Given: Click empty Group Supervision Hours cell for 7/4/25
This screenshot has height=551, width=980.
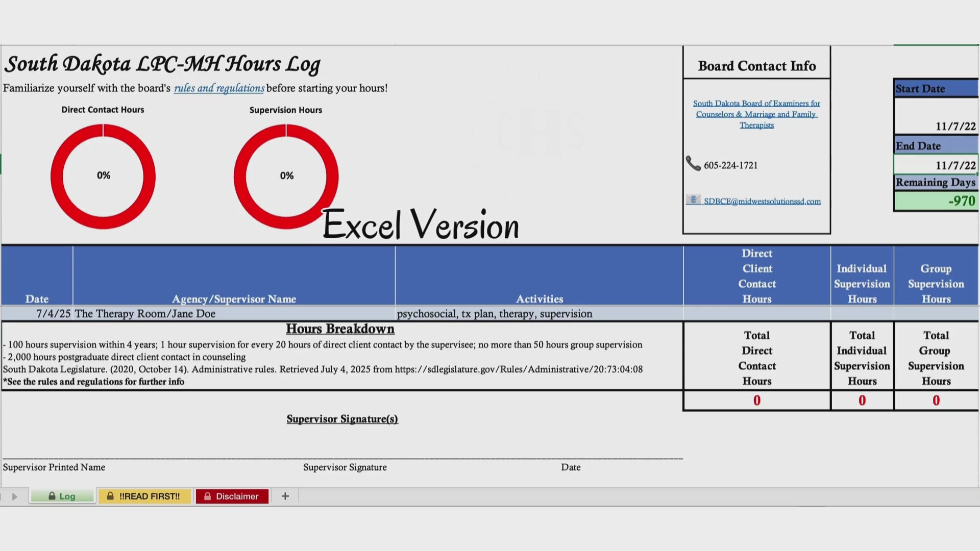Looking at the screenshot, I should pos(936,313).
